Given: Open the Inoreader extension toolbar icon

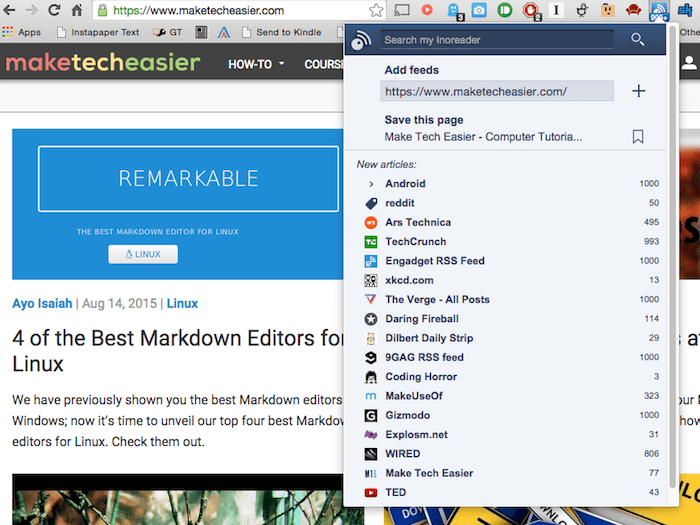Looking at the screenshot, I should (659, 11).
